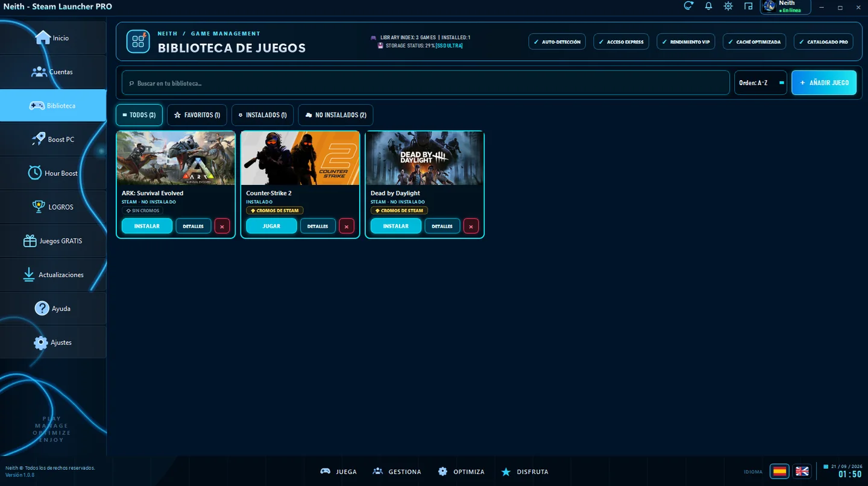Screen dimensions: 868x486
Task: Click the AÑADIR JUEGO button
Action: (824, 83)
